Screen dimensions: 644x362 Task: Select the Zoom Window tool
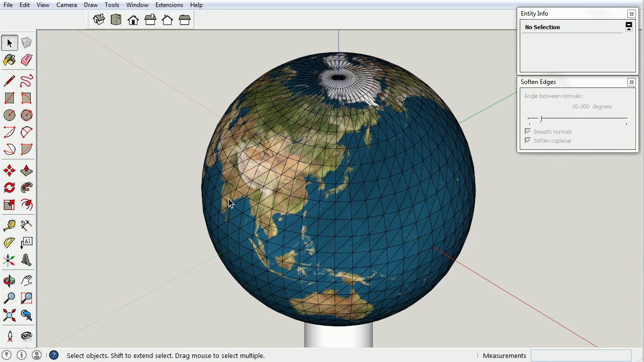coord(27,298)
